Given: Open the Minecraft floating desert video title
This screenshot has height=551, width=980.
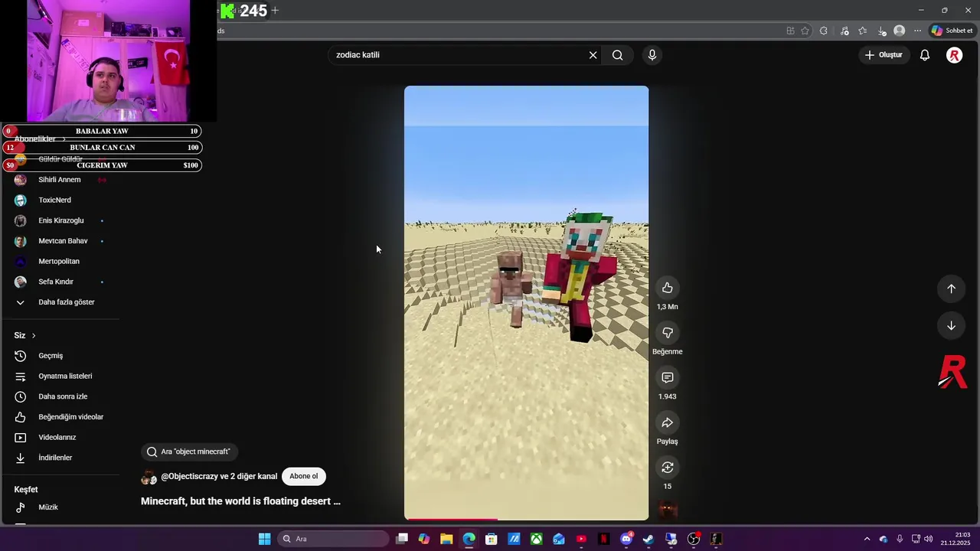Looking at the screenshot, I should pyautogui.click(x=240, y=501).
